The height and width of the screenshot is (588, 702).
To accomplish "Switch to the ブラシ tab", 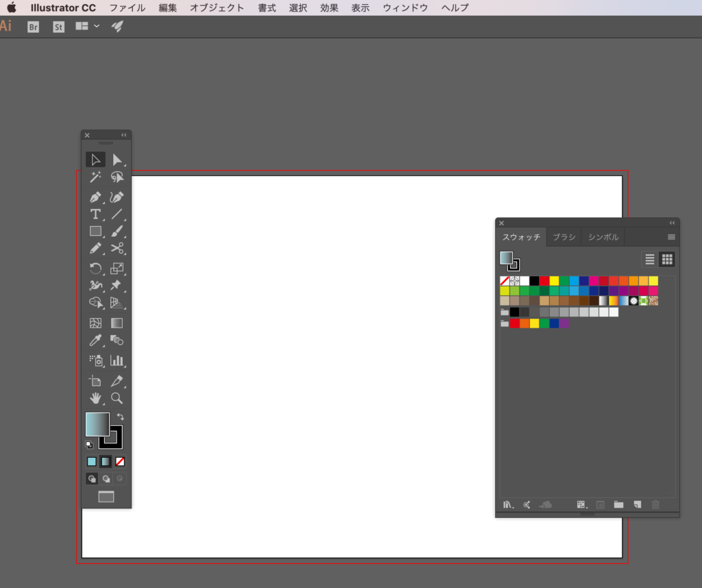I will tap(564, 237).
